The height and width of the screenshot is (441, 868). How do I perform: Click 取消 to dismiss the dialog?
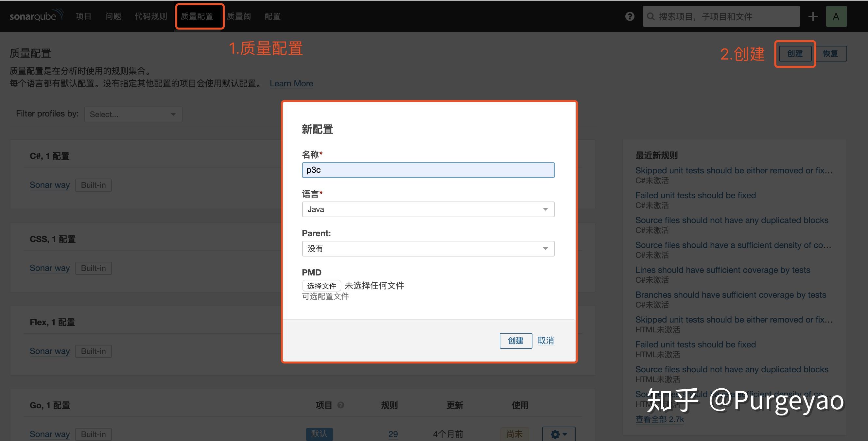tap(546, 341)
